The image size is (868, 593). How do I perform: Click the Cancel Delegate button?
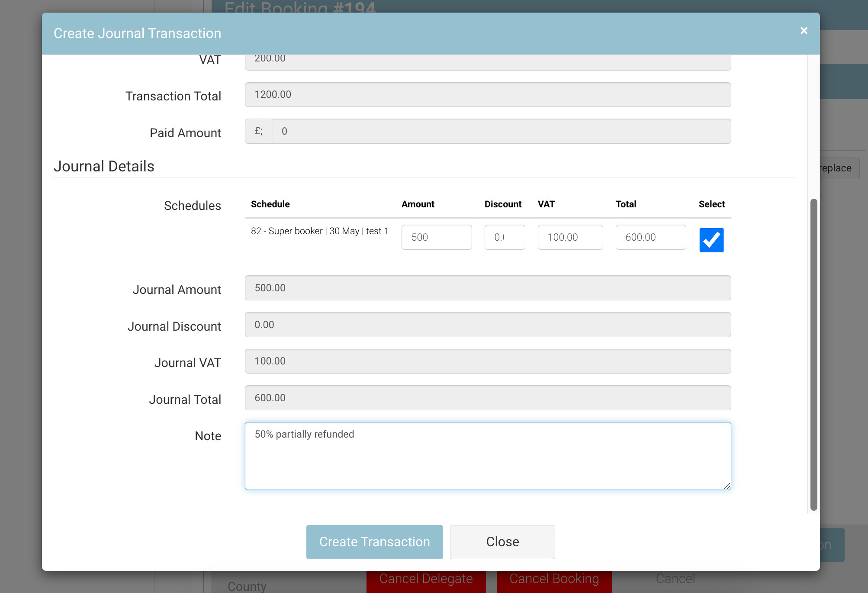coord(426,579)
